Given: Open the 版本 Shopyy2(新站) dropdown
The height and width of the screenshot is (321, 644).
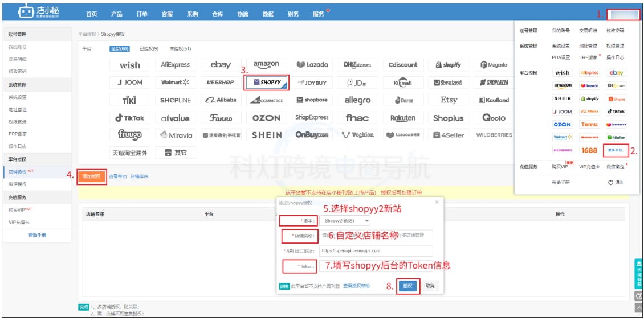Looking at the screenshot, I should (x=344, y=220).
